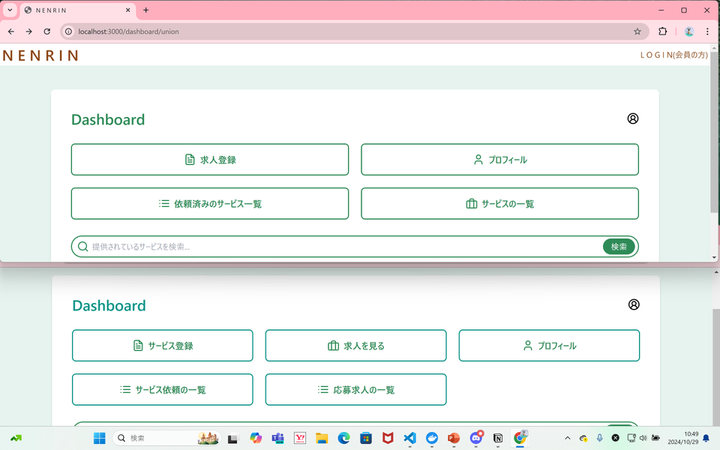This screenshot has height=450, width=720.
Task: Reload the page
Action: [47, 31]
